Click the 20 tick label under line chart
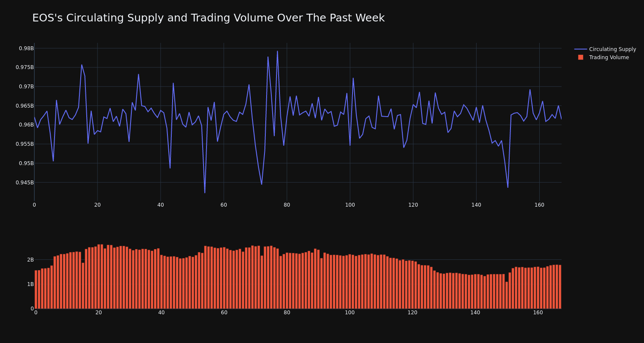Screen dimensions: 644x343 (x=97, y=205)
